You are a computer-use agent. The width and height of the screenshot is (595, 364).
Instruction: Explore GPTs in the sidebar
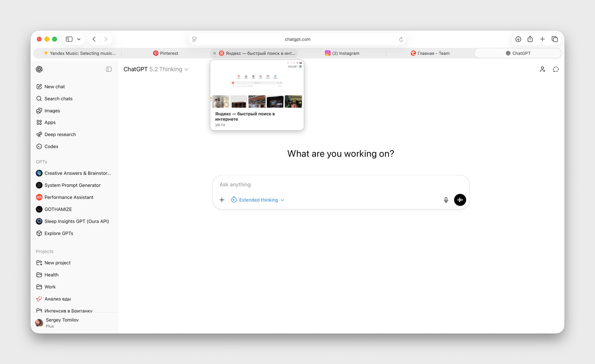tap(74, 234)
